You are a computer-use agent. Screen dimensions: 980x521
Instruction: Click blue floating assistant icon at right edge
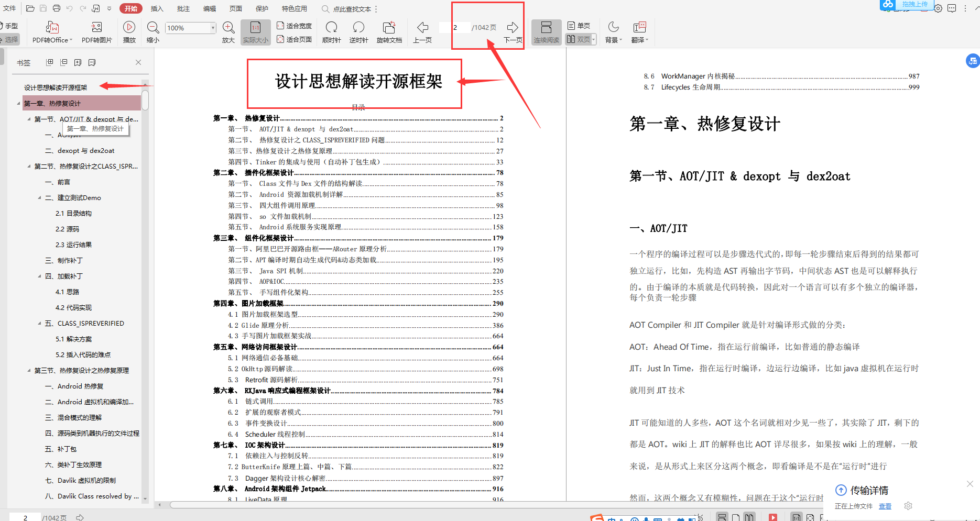click(973, 61)
